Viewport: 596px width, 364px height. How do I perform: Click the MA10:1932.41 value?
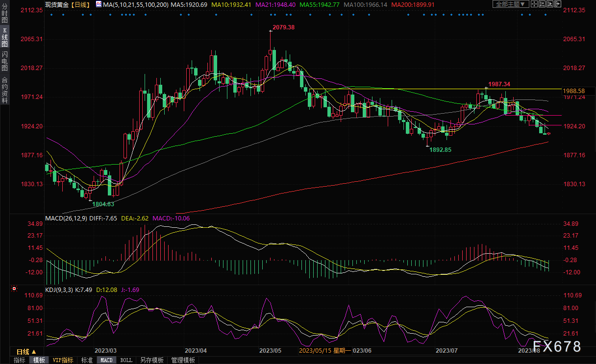tap(231, 4)
